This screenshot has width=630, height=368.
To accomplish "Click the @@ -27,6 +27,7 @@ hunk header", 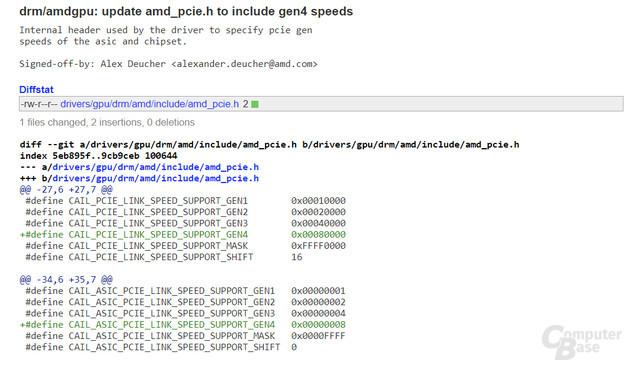I will [66, 190].
